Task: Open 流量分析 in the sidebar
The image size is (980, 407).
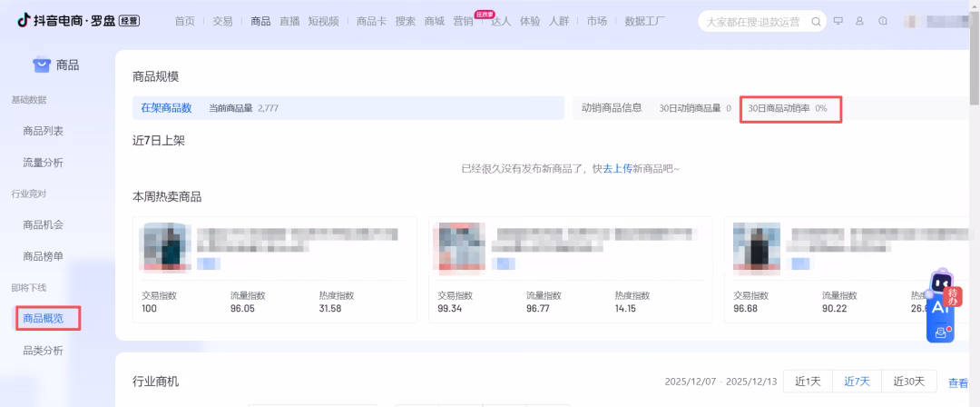Action: click(x=43, y=163)
